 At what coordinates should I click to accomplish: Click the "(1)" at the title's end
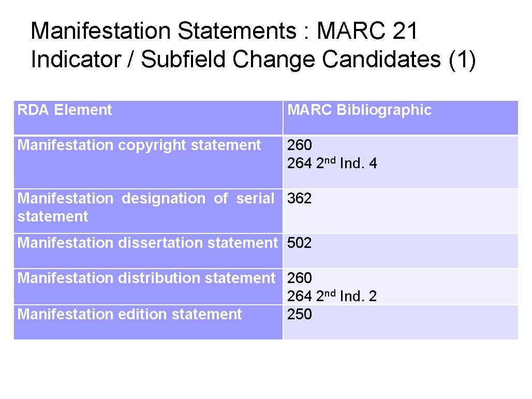pyautogui.click(x=462, y=60)
